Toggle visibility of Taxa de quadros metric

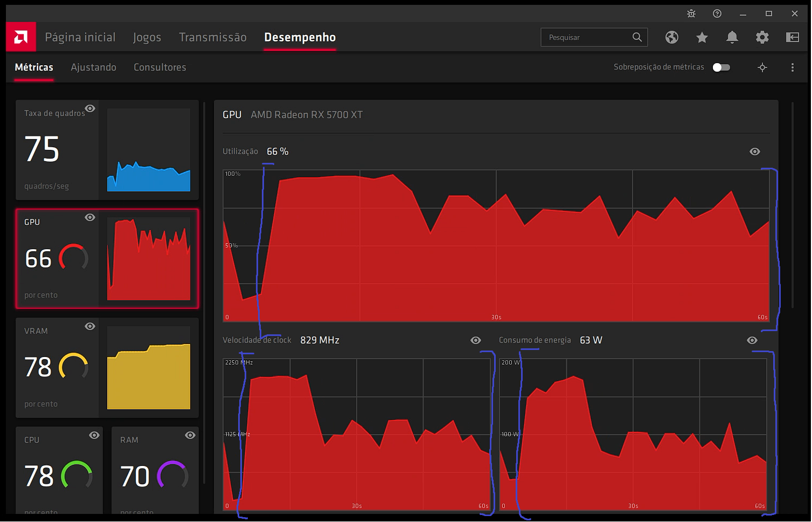point(90,108)
